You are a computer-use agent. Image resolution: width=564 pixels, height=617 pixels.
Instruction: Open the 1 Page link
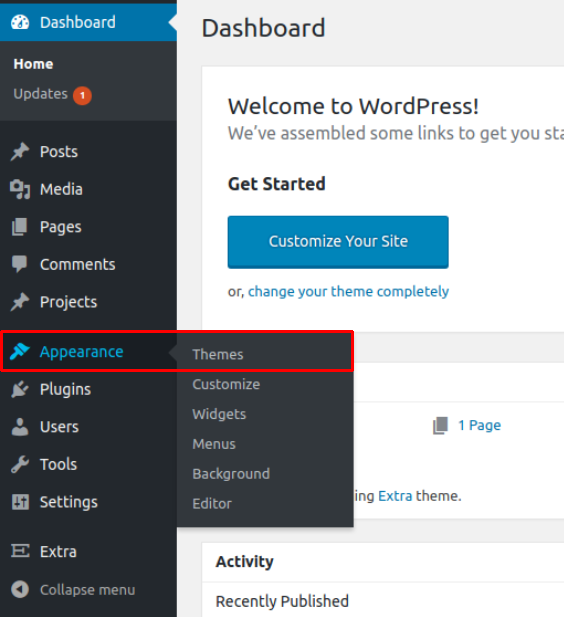click(479, 425)
